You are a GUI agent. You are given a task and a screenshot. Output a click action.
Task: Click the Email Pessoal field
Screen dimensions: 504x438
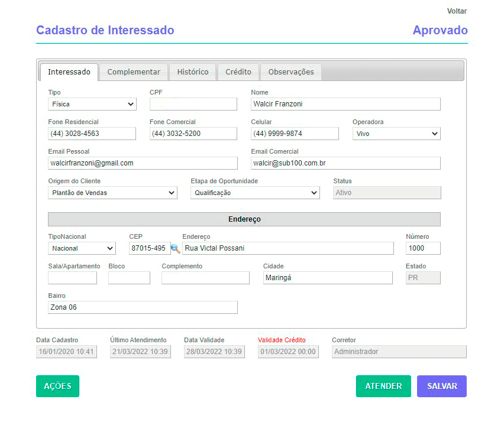tap(142, 163)
